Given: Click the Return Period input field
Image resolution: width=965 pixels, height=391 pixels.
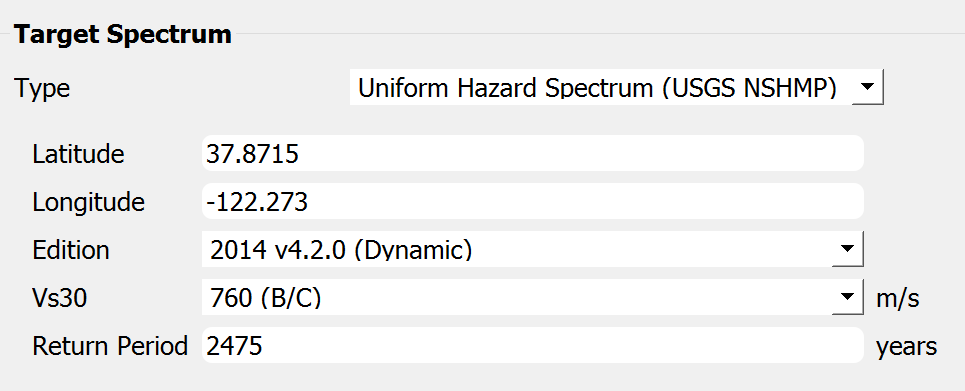Looking at the screenshot, I should (533, 345).
